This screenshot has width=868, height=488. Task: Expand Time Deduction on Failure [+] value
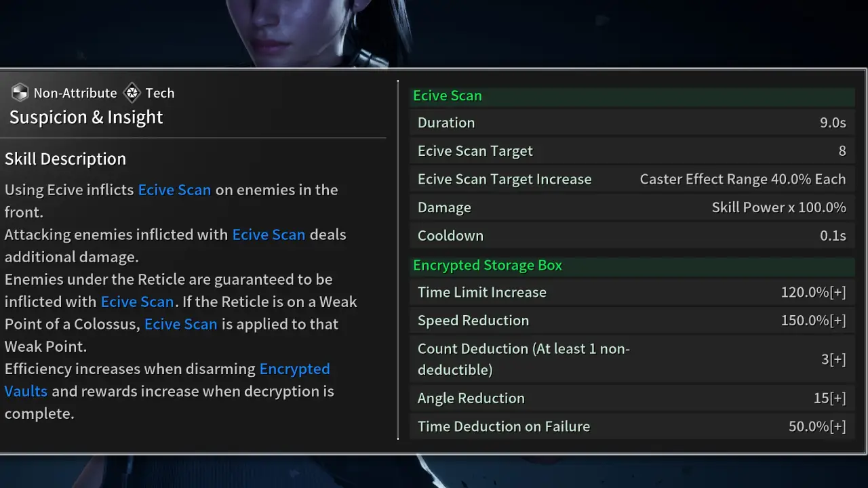817,426
